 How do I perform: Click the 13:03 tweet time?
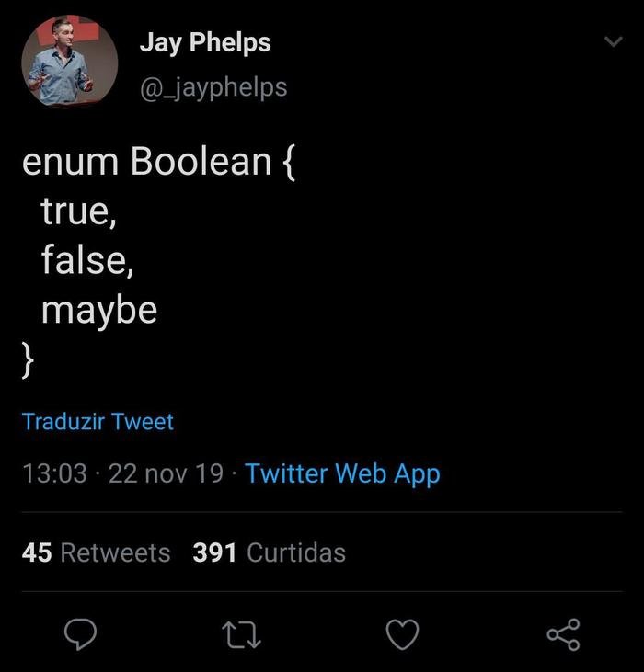point(54,473)
